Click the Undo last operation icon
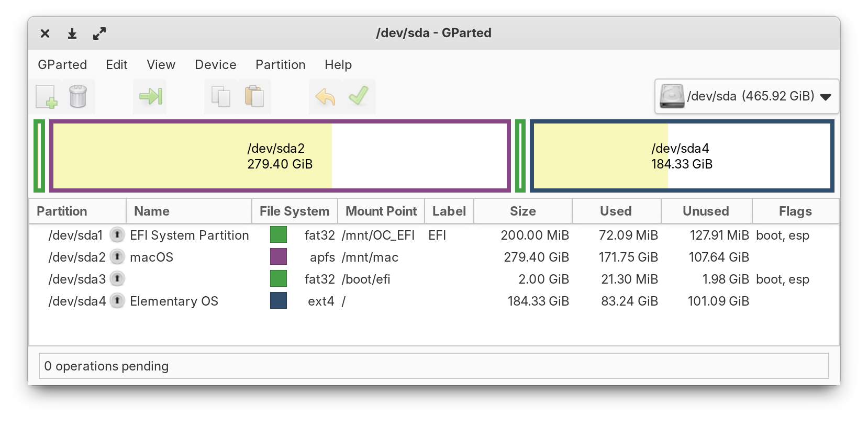This screenshot has width=868, height=427. (325, 96)
